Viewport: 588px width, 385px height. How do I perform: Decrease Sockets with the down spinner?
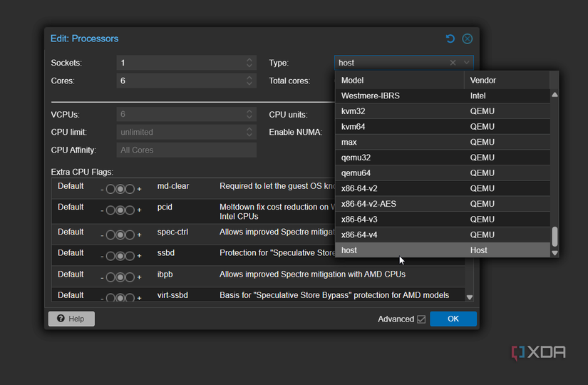[x=249, y=66]
